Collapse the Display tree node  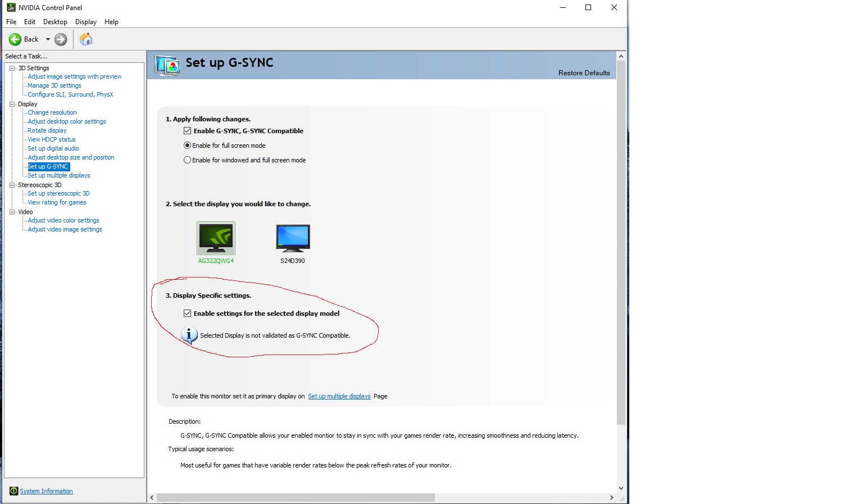(x=12, y=104)
